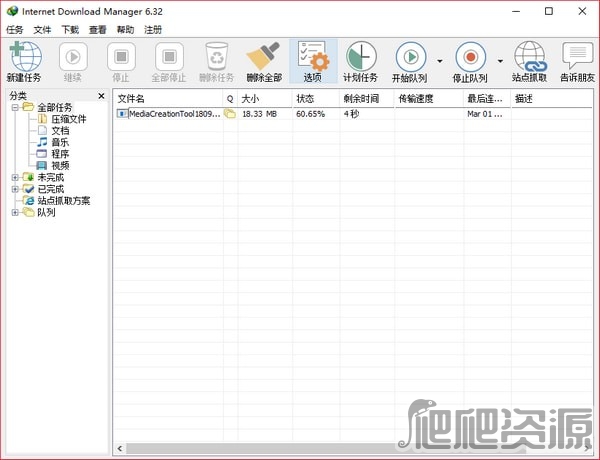Select the 已完成 folder item
600x460 pixels.
(51, 189)
